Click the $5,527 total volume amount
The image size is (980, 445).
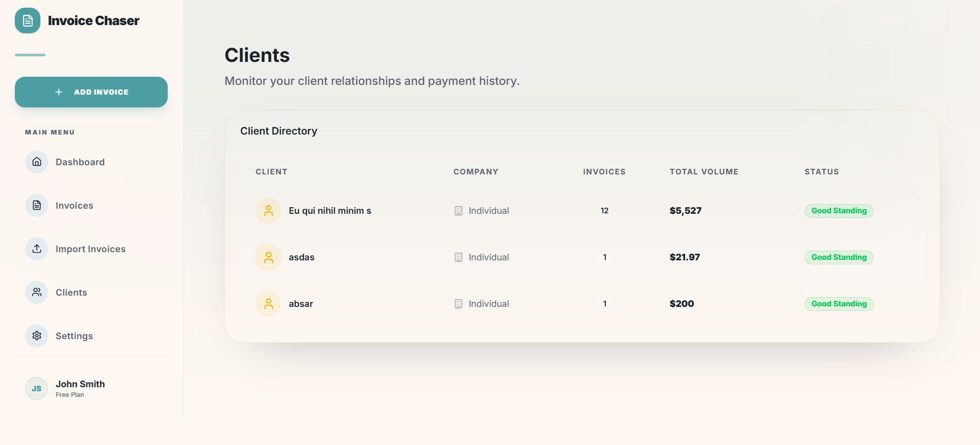click(686, 211)
